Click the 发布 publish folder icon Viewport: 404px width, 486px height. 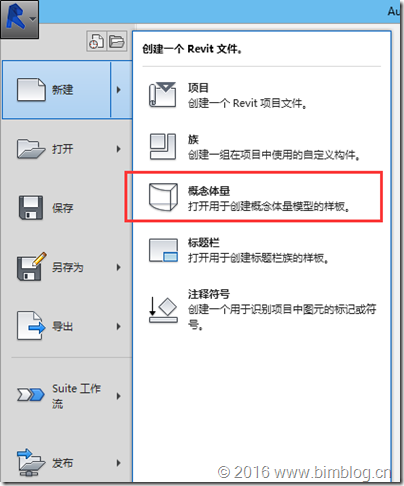tap(31, 462)
